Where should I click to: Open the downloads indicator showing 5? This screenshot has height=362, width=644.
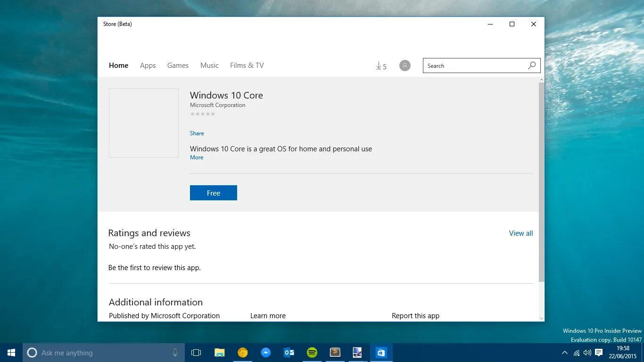coord(381,66)
